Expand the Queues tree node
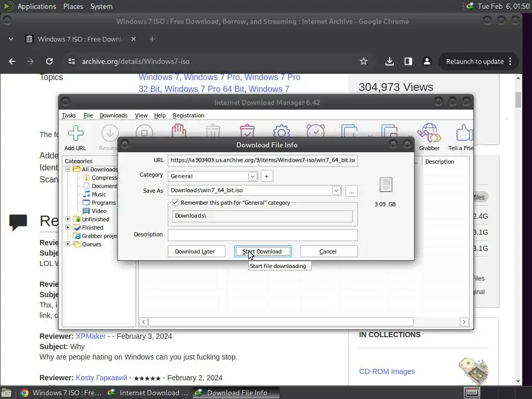 point(68,244)
